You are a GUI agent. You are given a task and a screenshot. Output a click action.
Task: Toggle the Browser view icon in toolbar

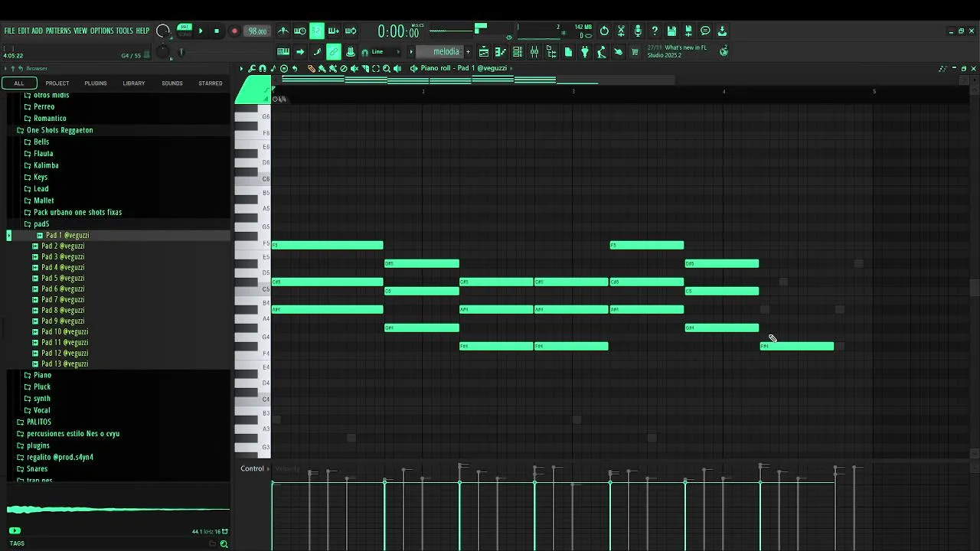(551, 52)
